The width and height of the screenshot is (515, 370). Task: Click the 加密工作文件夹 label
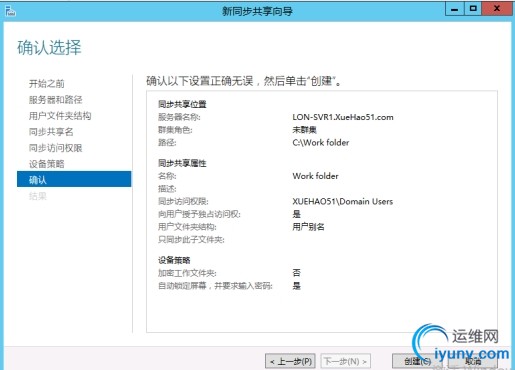pyautogui.click(x=187, y=273)
